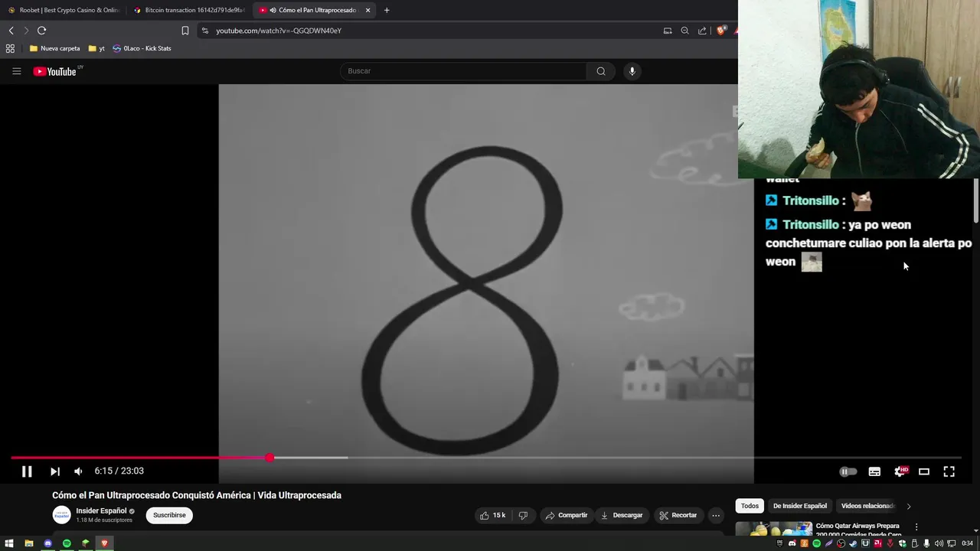
Task: Show more filter chips with the right chevron
Action: (909, 506)
